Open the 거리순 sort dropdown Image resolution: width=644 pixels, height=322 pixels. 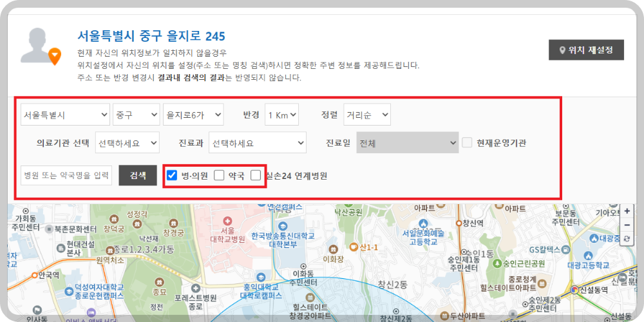(367, 115)
